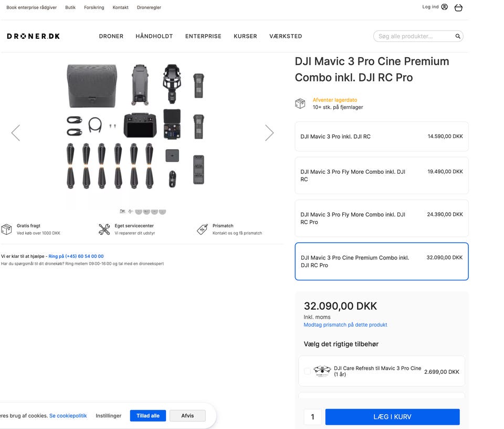Viewport: 504px width, 429px height.
Task: Choose the 19.490,00 DKK Fly More Combo
Action: [x=381, y=175]
